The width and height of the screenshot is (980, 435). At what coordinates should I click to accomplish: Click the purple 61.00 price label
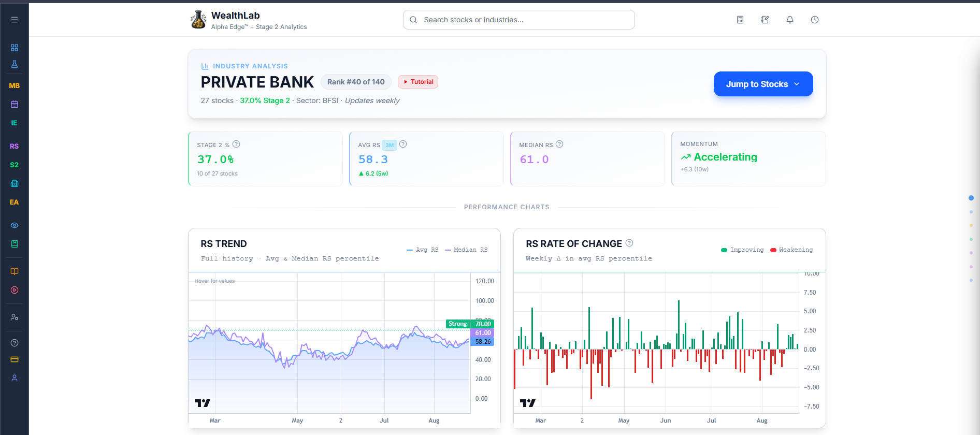coord(483,333)
